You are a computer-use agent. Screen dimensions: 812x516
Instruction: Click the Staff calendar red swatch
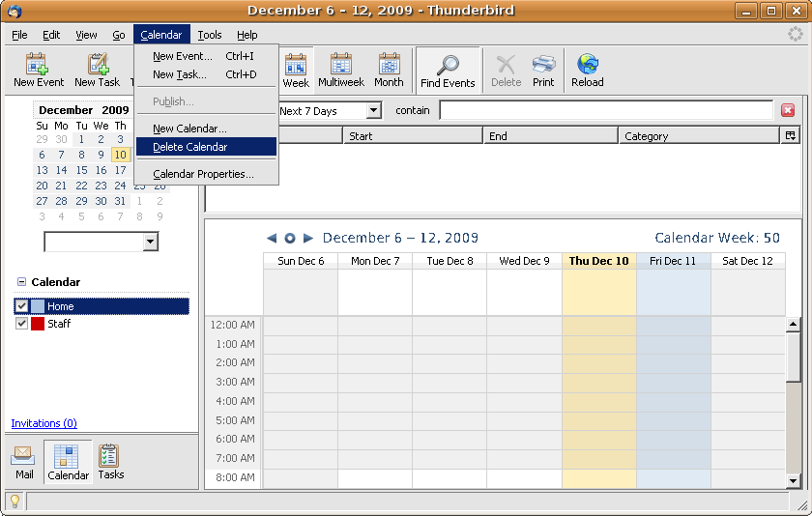38,324
